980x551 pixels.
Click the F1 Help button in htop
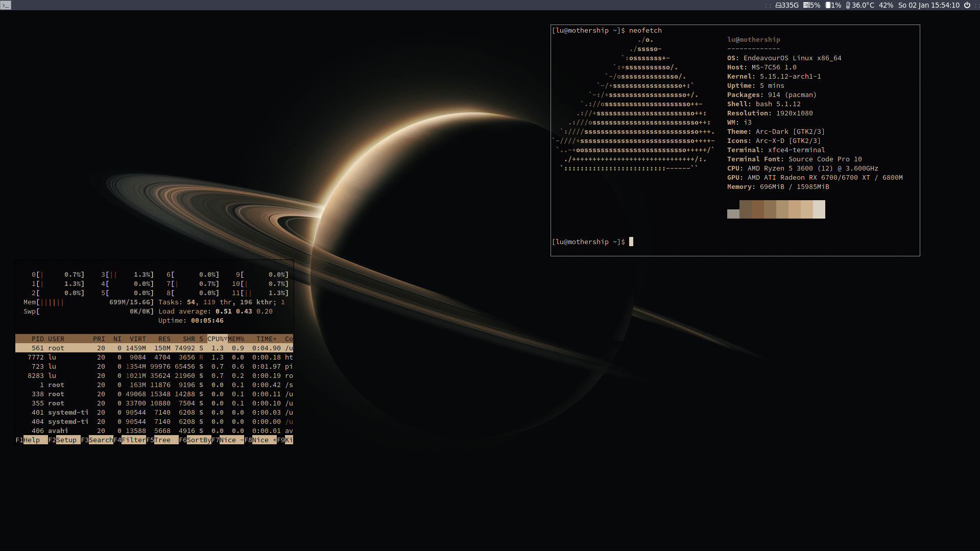[x=32, y=440]
